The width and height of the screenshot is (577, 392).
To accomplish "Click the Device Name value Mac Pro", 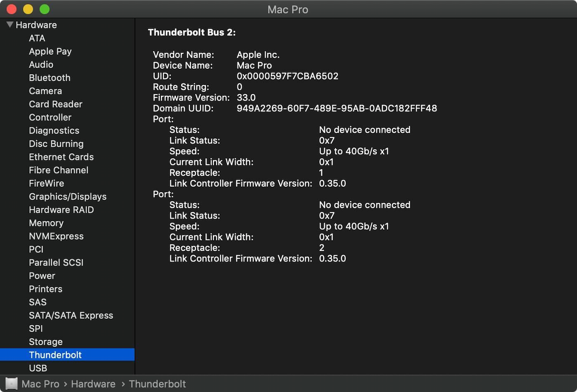I will coord(254,65).
